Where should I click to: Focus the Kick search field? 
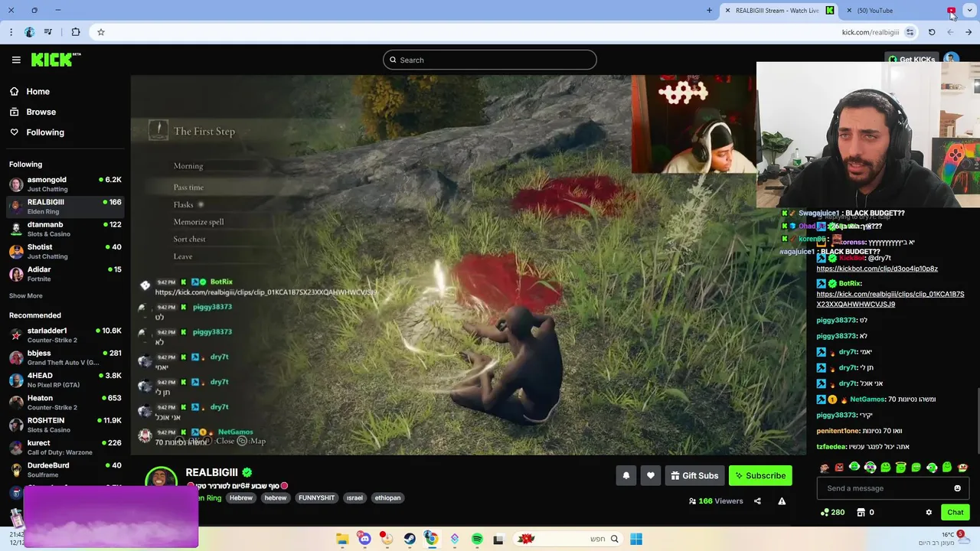pos(489,60)
